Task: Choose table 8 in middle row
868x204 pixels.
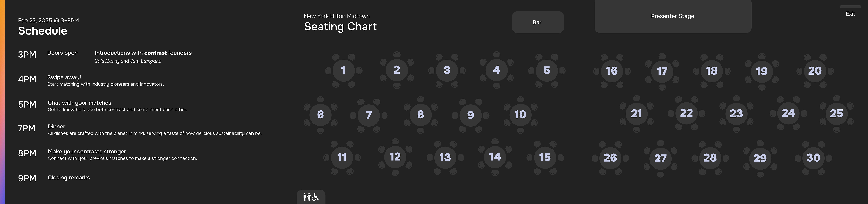Action: coord(421,115)
